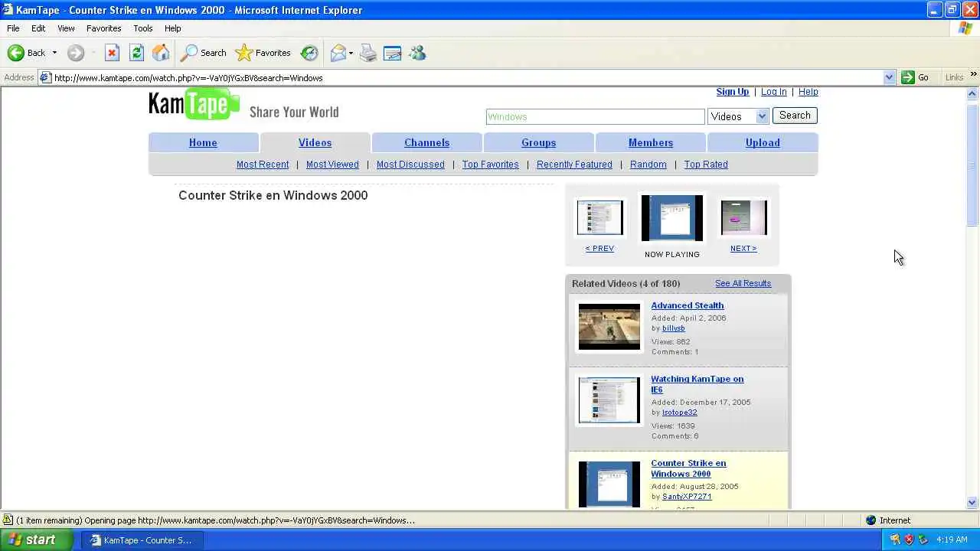The width and height of the screenshot is (980, 551).
Task: Open the History clock icon
Action: [309, 53]
